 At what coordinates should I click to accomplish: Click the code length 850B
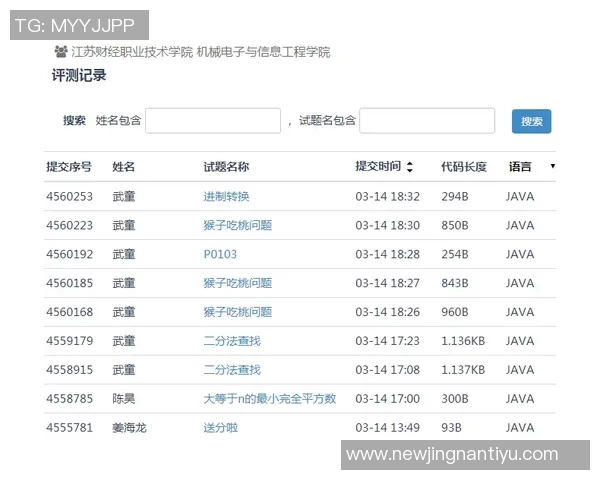tap(455, 225)
